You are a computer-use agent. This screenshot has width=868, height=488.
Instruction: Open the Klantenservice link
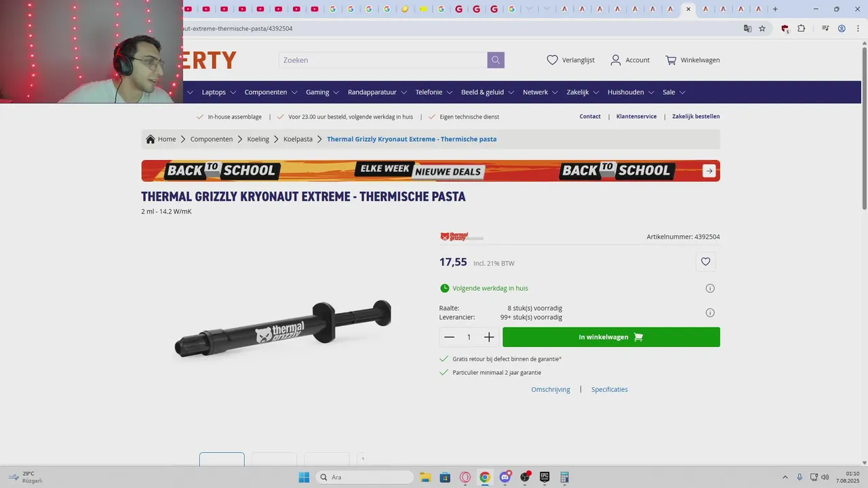[x=636, y=117]
